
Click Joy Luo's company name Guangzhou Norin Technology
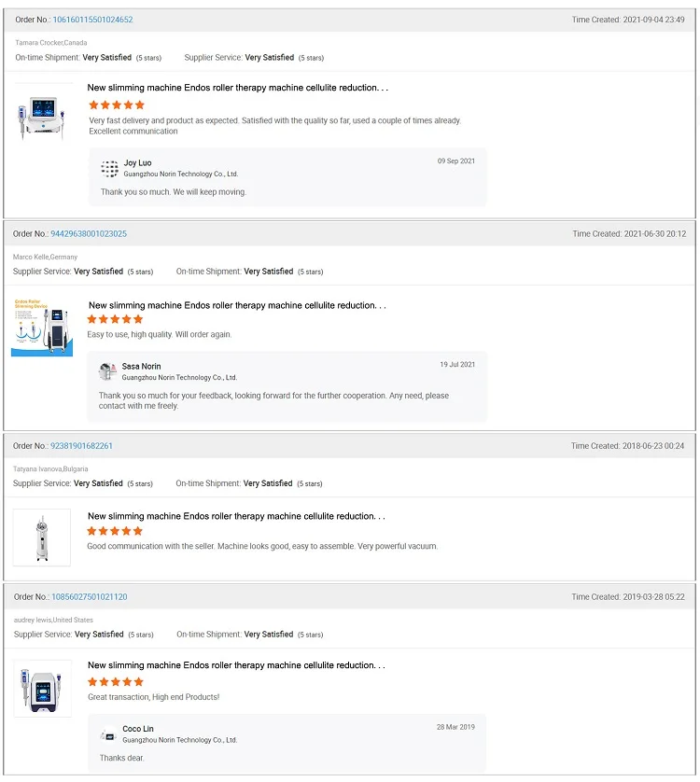coord(181,174)
